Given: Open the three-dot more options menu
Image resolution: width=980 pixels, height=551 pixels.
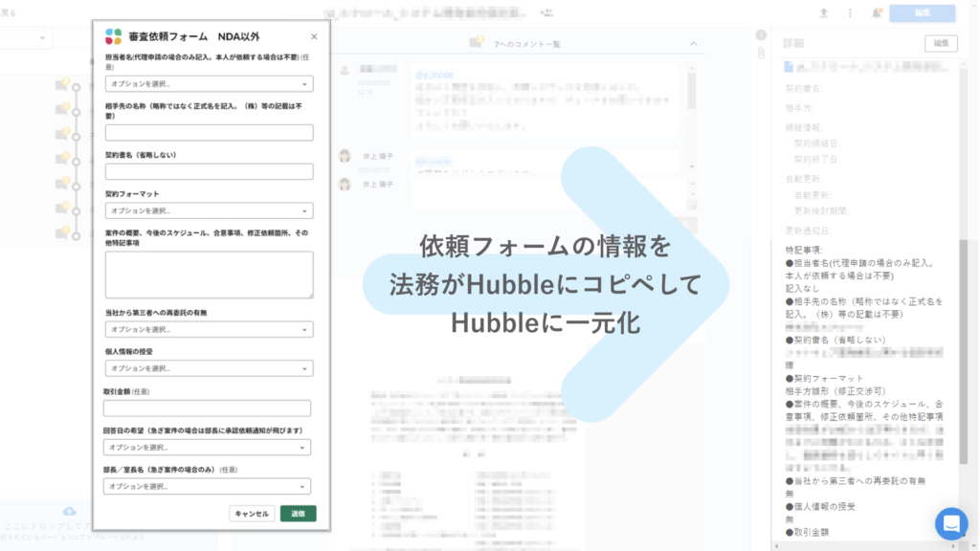Looking at the screenshot, I should coord(850,13).
